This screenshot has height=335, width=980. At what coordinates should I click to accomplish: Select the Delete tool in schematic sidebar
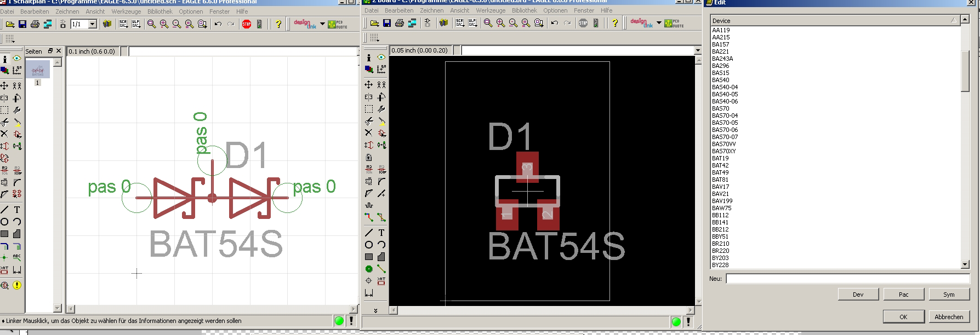click(4, 134)
